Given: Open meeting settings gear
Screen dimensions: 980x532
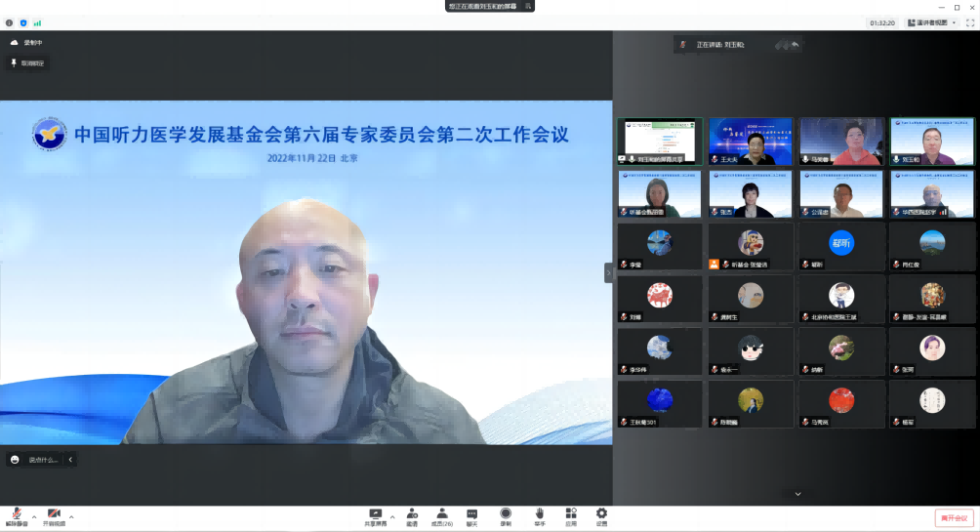Looking at the screenshot, I should point(601,517).
